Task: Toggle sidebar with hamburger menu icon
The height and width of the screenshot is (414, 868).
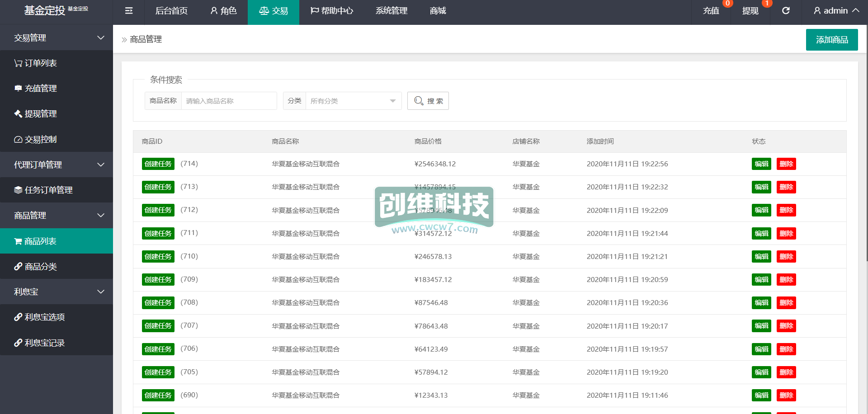Action: click(129, 11)
